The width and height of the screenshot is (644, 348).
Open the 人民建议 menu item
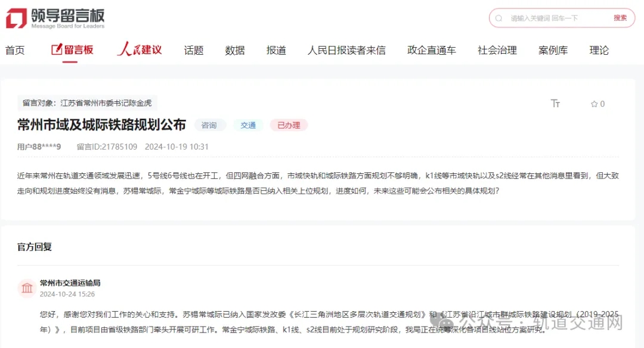[x=140, y=50]
